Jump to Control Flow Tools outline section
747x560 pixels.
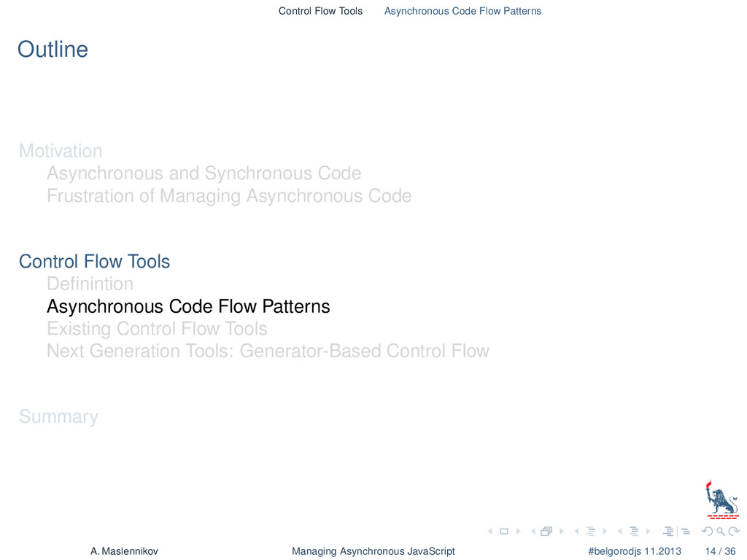[94, 262]
